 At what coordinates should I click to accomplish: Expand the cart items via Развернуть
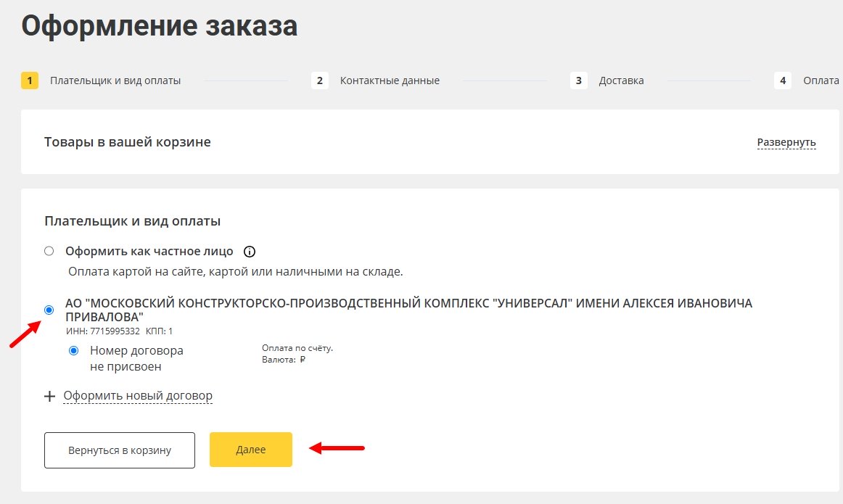[x=786, y=142]
